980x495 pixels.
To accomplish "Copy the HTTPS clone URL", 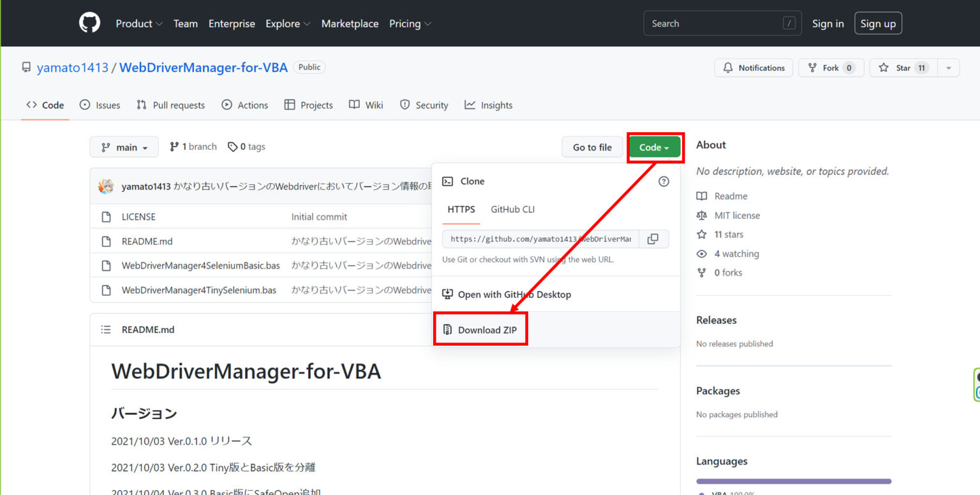I will (653, 239).
